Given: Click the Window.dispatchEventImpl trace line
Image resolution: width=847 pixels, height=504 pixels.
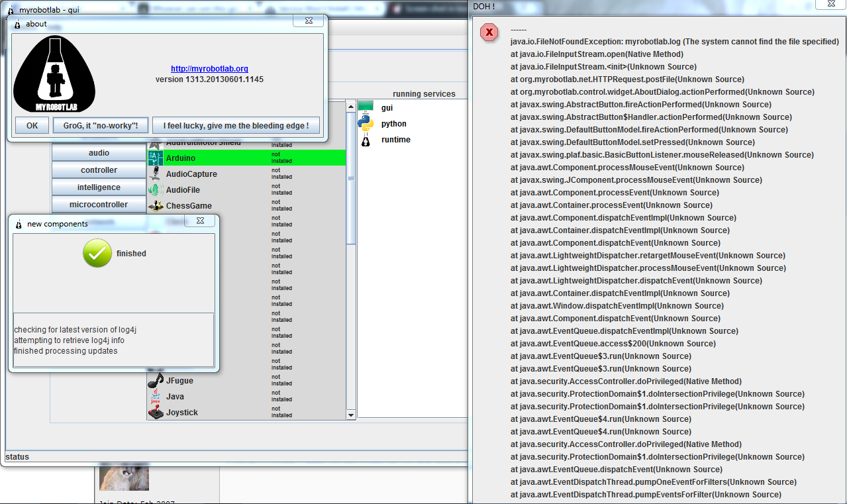Looking at the screenshot, I should click(x=617, y=305).
